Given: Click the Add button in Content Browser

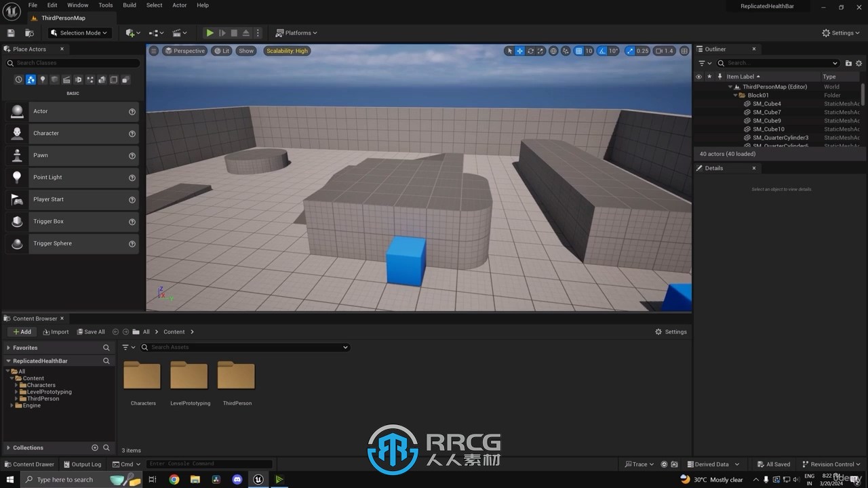Looking at the screenshot, I should click(x=22, y=331).
